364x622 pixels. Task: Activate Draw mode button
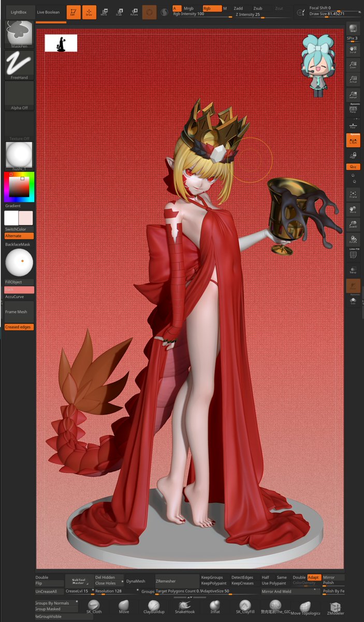tap(89, 11)
